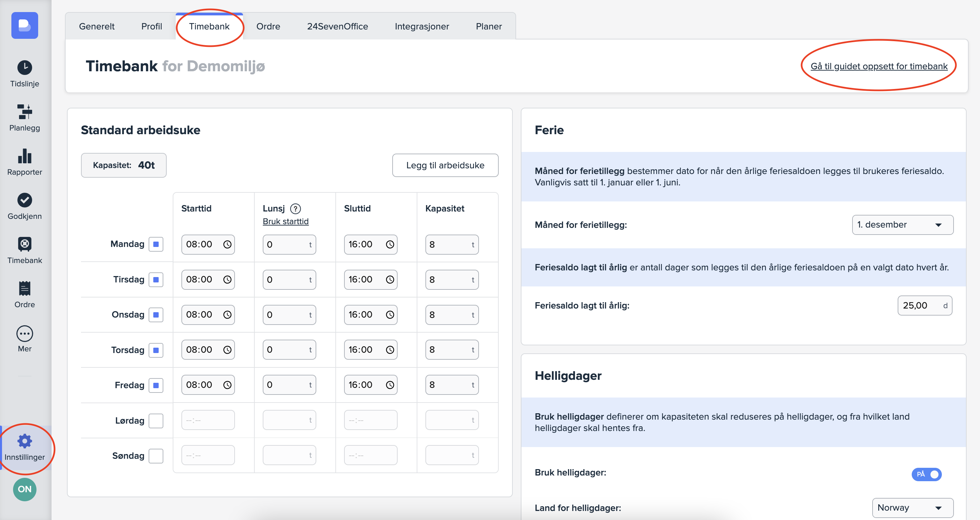
Task: Open the Rapporter bar chart icon
Action: click(25, 156)
